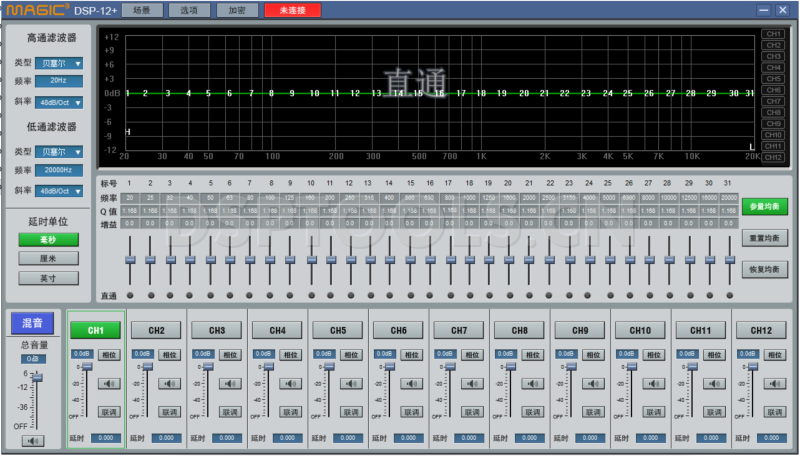This screenshot has width=800, height=456.
Task: Toggle bypass dot for EQ band 1
Action: tap(129, 296)
